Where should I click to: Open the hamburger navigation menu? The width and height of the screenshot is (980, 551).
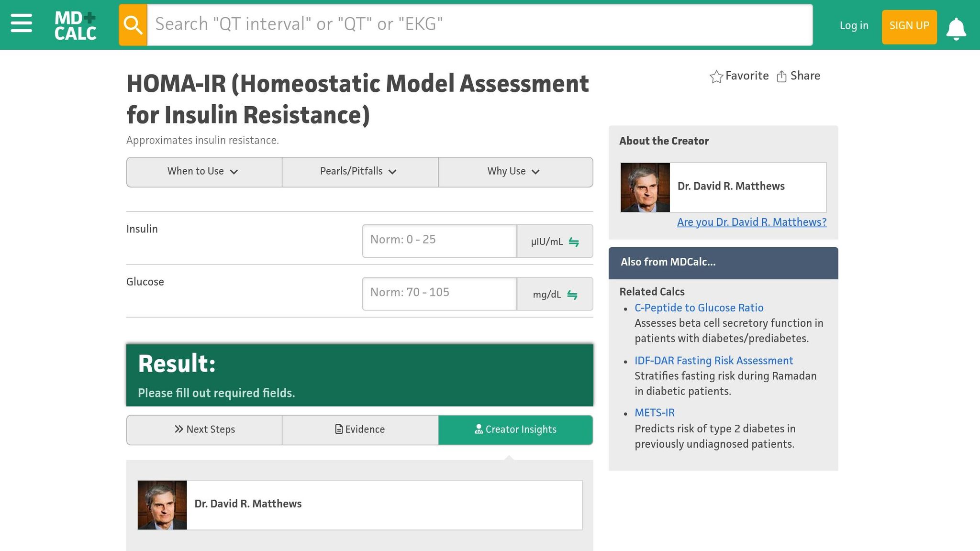(x=22, y=23)
